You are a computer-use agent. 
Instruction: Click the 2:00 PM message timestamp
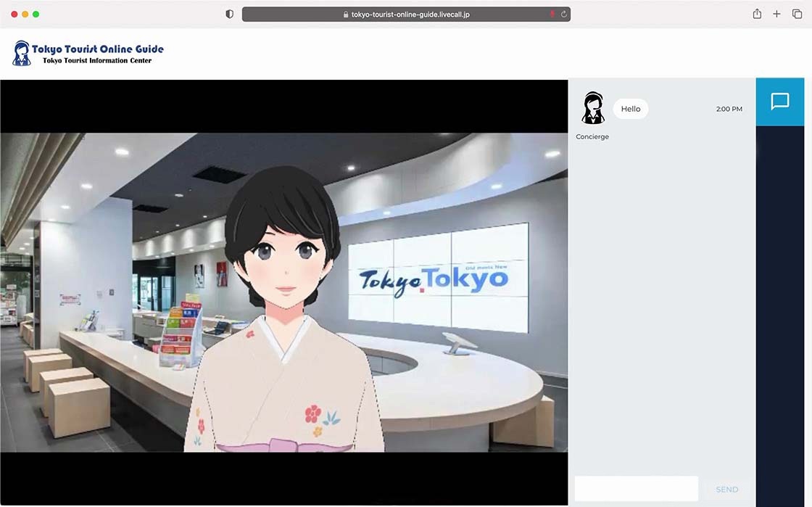coord(729,109)
